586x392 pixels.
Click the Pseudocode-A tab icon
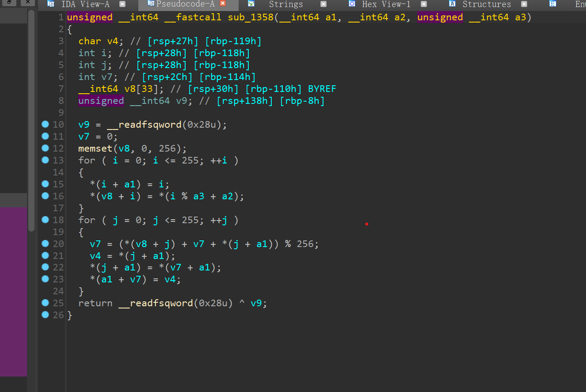[152, 4]
